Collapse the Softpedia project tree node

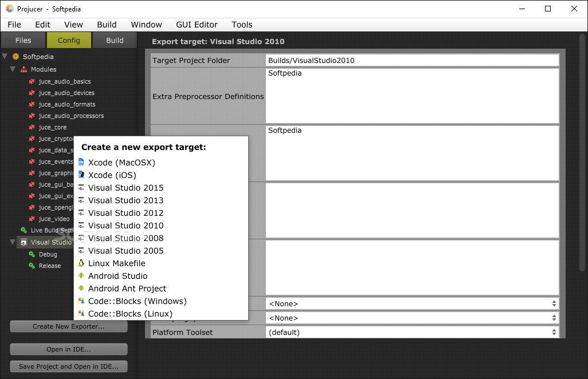(5, 57)
